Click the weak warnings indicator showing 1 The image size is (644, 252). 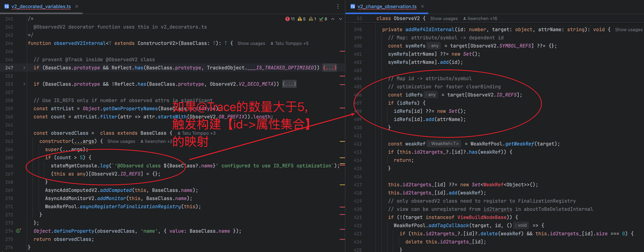point(312,19)
